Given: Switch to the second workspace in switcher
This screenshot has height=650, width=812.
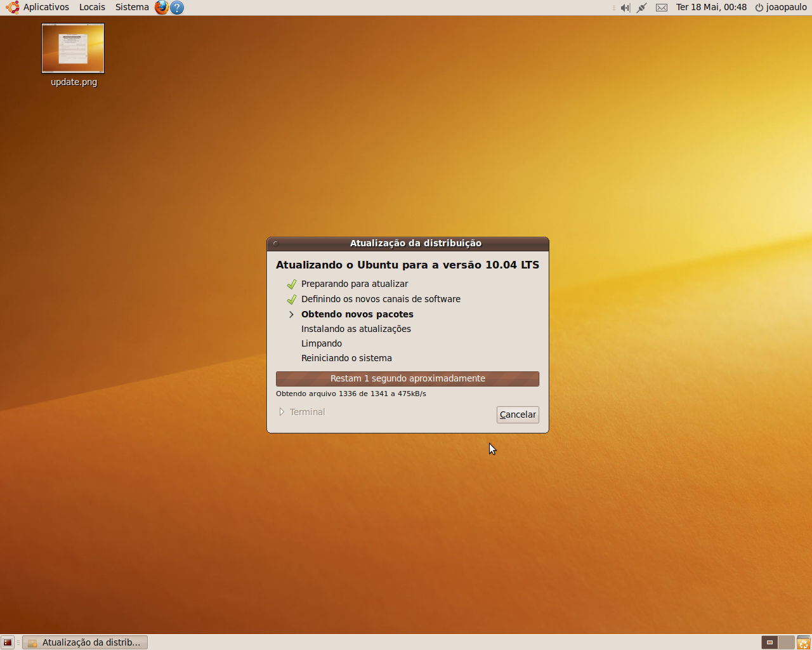Looking at the screenshot, I should click(786, 642).
